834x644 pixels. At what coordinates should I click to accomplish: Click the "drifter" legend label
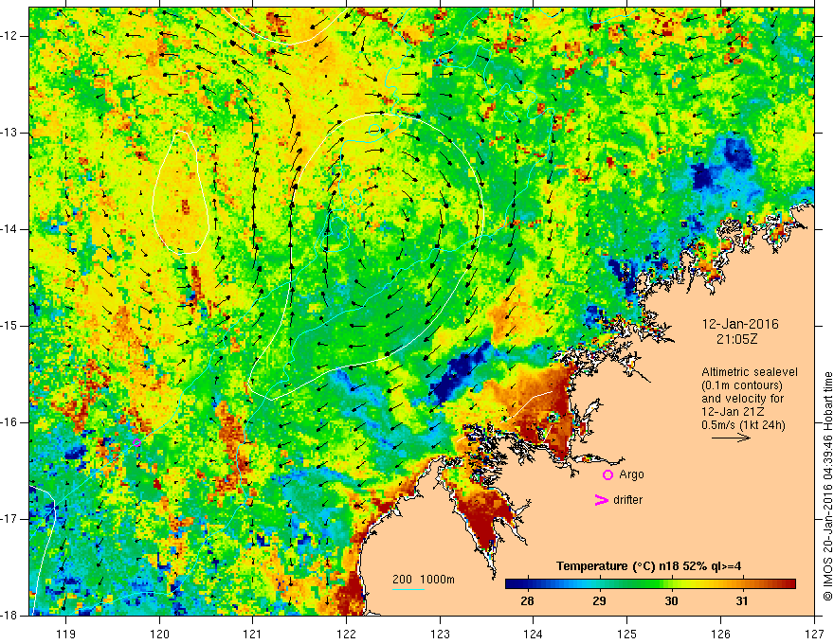pyautogui.click(x=627, y=500)
